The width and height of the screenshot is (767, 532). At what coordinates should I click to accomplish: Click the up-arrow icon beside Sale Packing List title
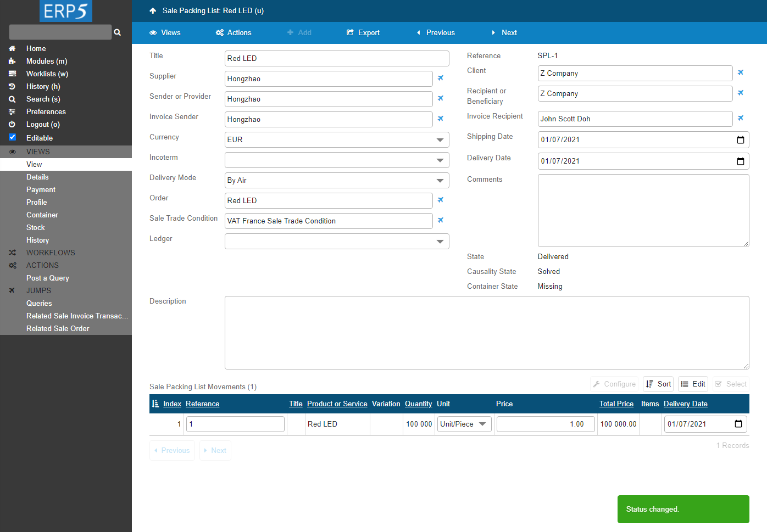point(153,10)
